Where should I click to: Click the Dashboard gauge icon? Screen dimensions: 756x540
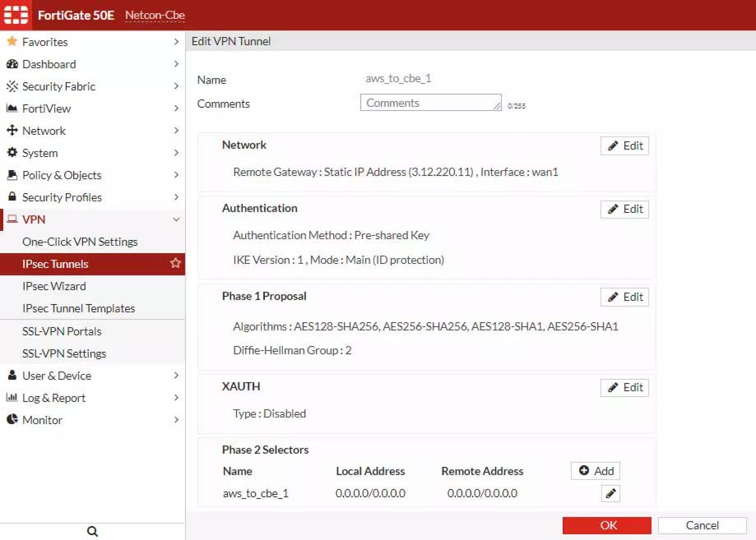[12, 64]
